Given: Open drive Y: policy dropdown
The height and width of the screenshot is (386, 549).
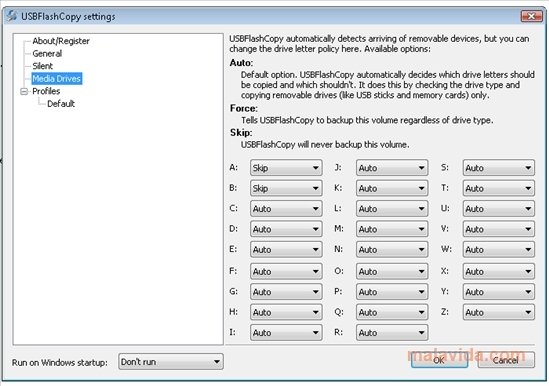Looking at the screenshot, I should pyautogui.click(x=499, y=291).
